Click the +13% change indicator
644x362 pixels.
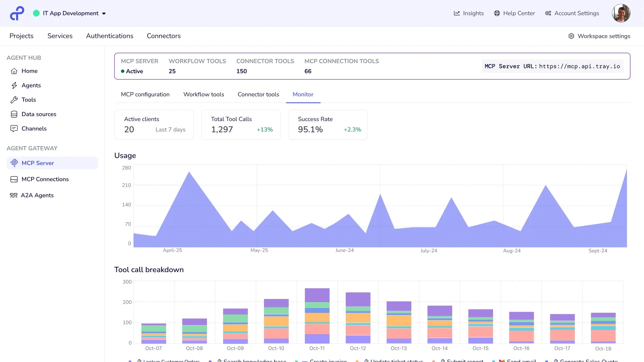[x=265, y=130]
